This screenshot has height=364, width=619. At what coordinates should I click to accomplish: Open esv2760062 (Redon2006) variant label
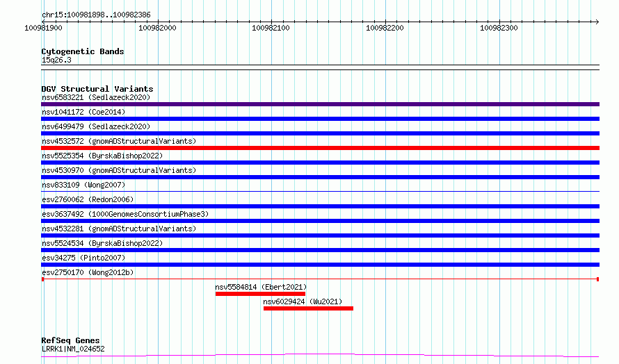point(88,199)
